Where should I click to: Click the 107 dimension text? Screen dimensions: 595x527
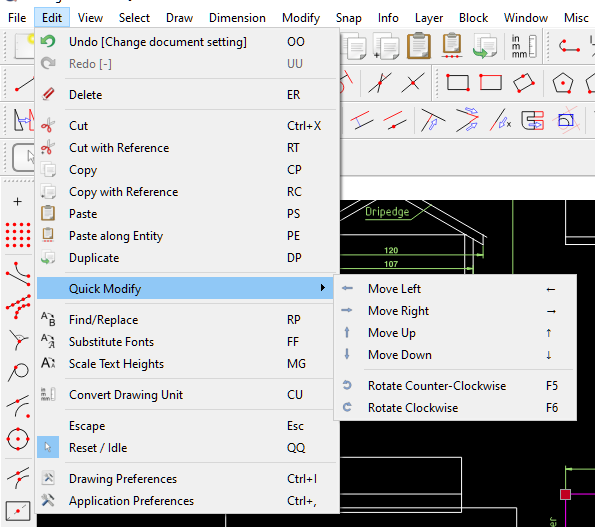391,264
